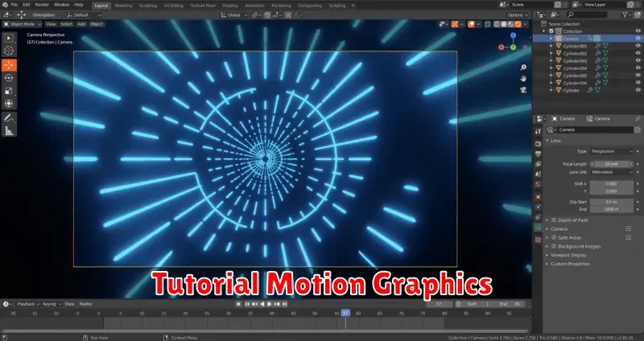
Task: Toggle visibility of Cylinder.001
Action: [638, 46]
